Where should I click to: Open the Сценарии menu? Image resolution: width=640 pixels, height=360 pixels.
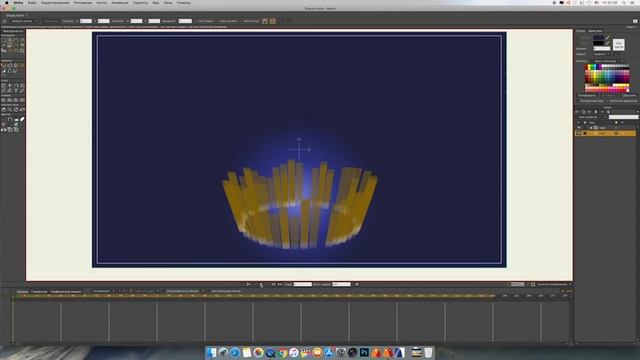coord(140,2)
